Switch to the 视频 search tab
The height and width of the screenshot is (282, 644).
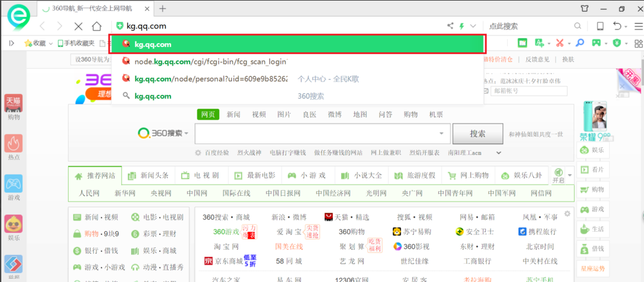click(259, 115)
